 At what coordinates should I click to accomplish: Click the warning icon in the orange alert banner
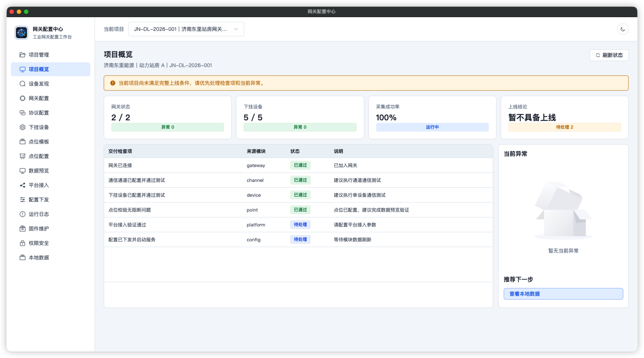[x=113, y=83]
